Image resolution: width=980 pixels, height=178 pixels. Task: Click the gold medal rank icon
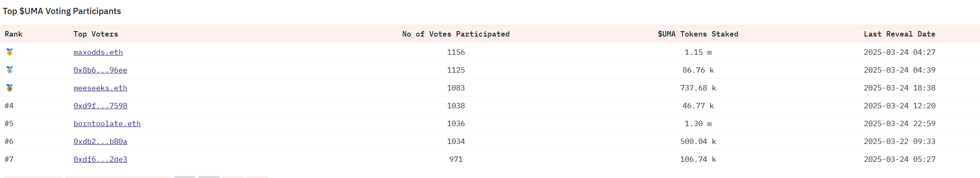10,52
